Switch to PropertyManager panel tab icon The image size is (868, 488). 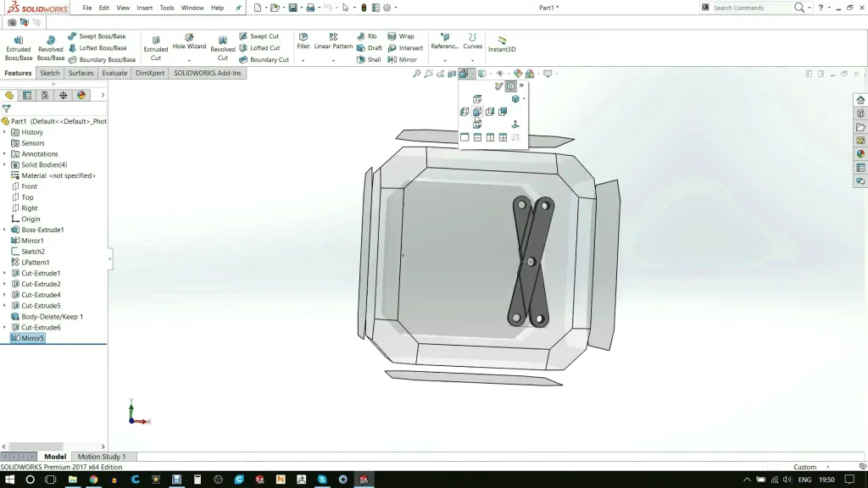pos(26,95)
